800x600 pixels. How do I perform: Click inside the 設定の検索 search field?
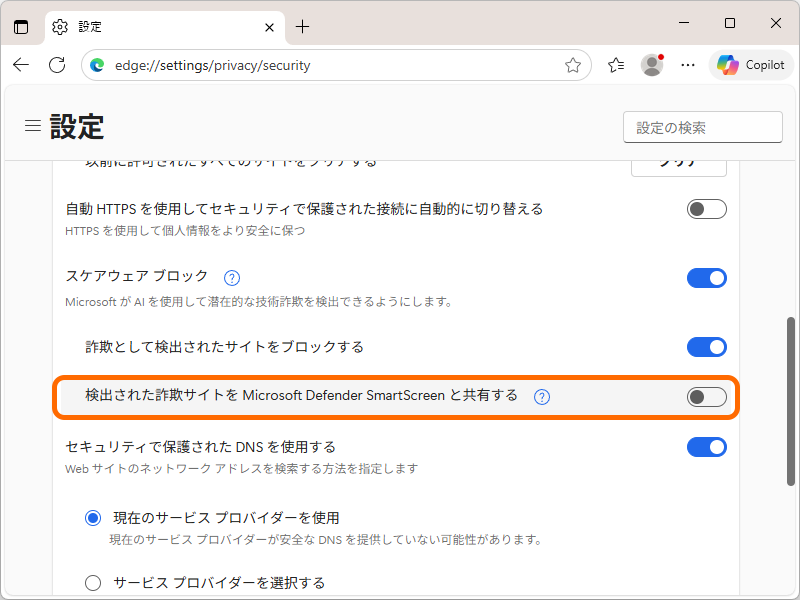click(x=702, y=127)
